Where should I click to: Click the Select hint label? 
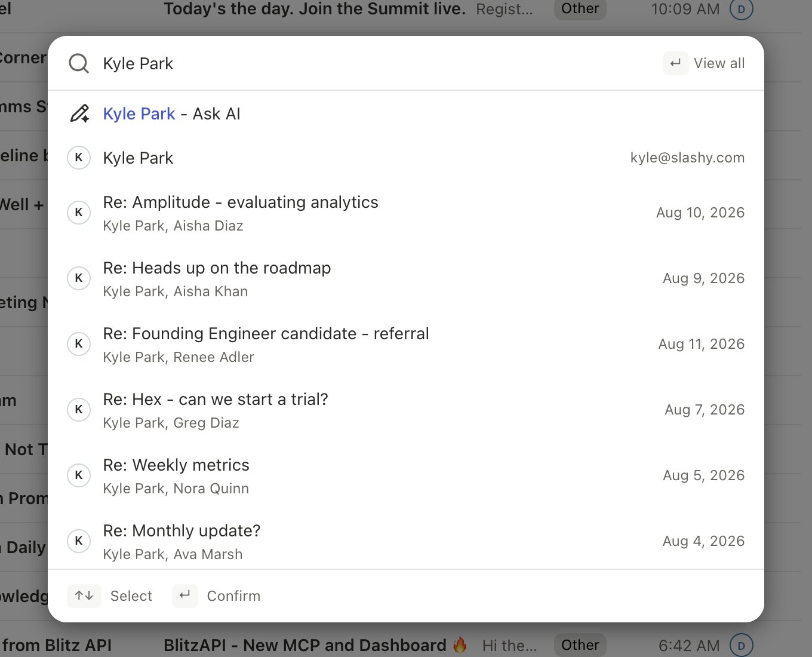(131, 596)
